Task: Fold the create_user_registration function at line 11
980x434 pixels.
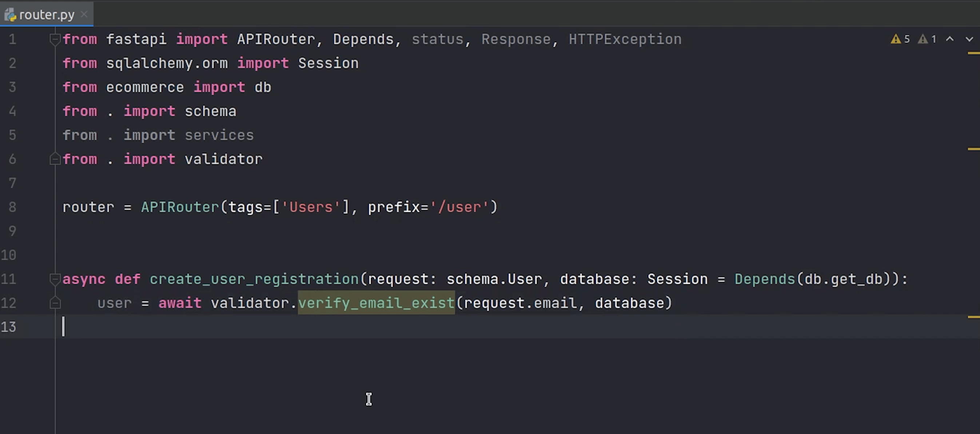Action: click(x=55, y=279)
